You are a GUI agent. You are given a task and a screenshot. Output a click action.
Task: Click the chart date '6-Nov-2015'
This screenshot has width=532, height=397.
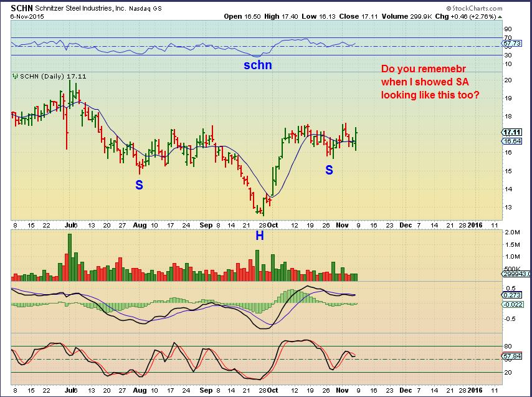click(27, 16)
